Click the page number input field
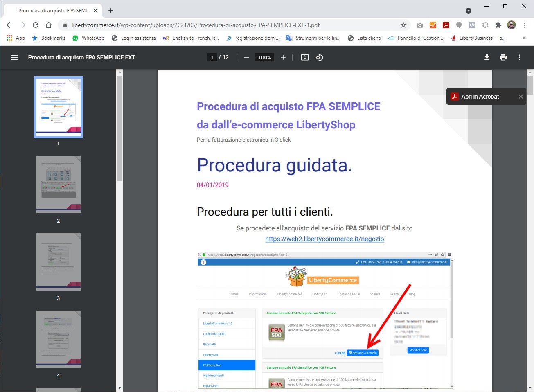The image size is (534, 392). [212, 57]
